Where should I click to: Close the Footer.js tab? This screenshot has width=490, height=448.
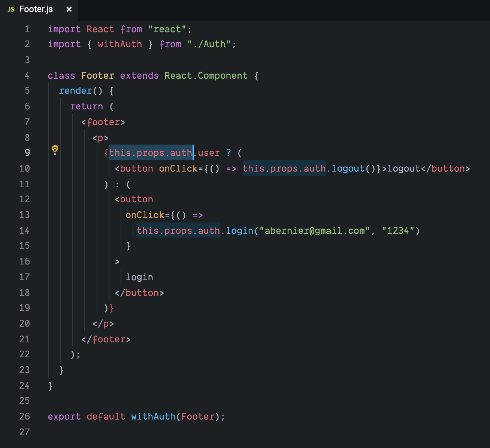point(69,9)
